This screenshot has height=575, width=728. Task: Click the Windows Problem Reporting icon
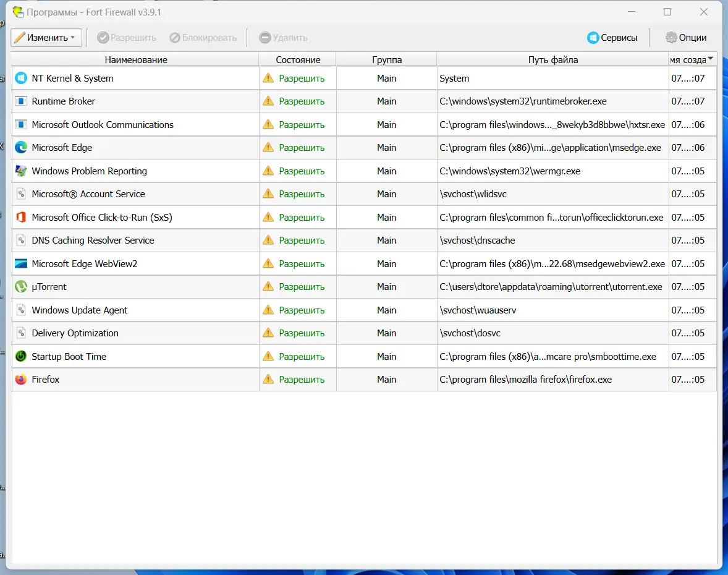(x=21, y=171)
